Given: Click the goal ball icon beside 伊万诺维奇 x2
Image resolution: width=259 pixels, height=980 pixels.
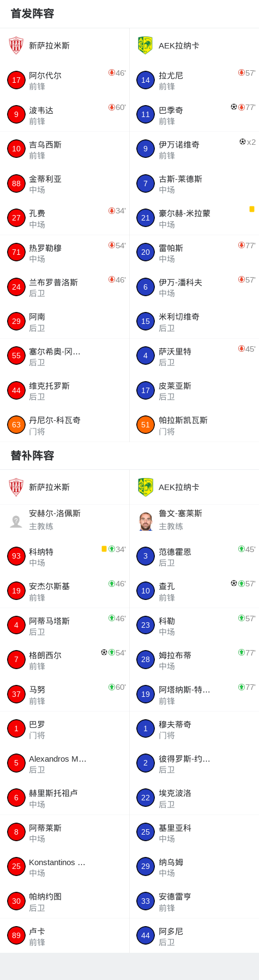Looking at the screenshot, I should tap(243, 142).
